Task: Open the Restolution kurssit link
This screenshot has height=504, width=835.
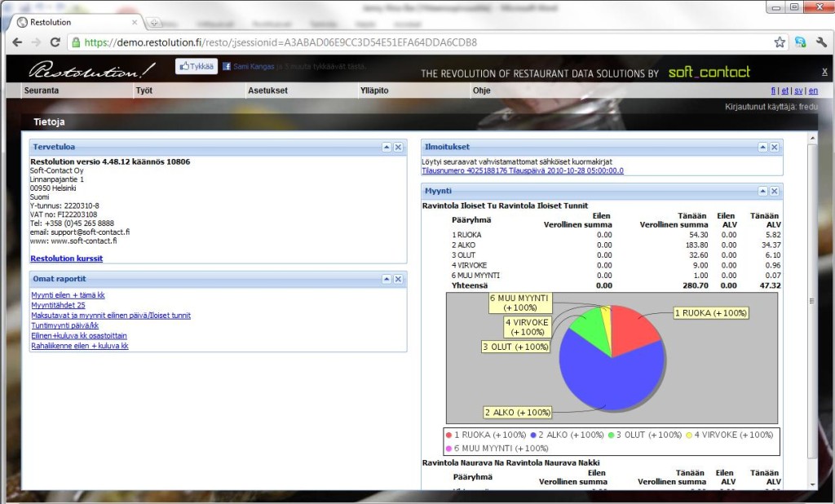Action: click(66, 259)
